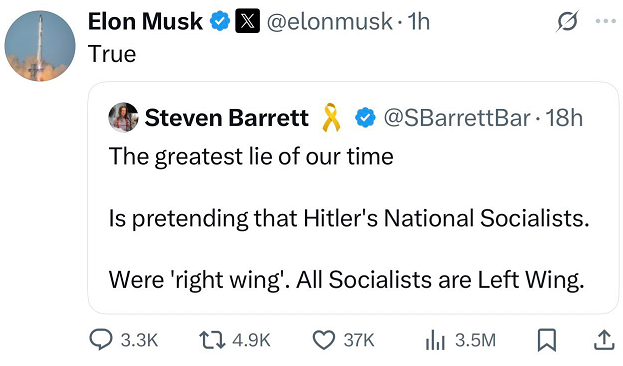Click the Steven Barrett display name

point(226,118)
